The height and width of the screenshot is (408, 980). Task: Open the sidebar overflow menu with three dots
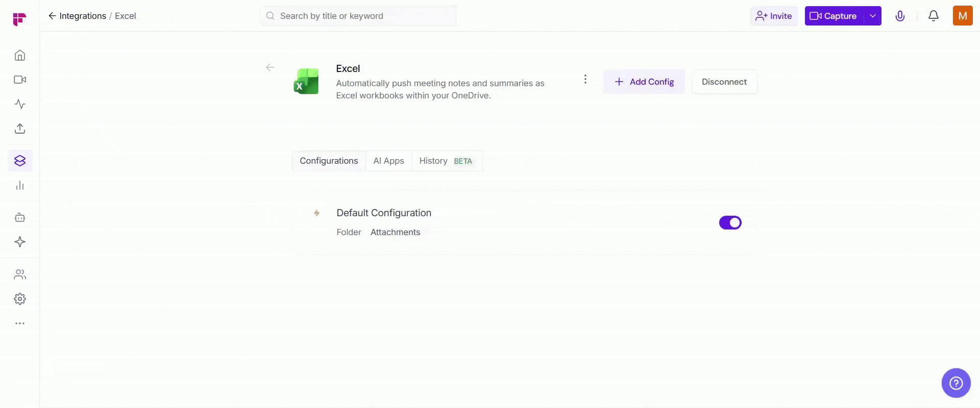click(x=19, y=323)
